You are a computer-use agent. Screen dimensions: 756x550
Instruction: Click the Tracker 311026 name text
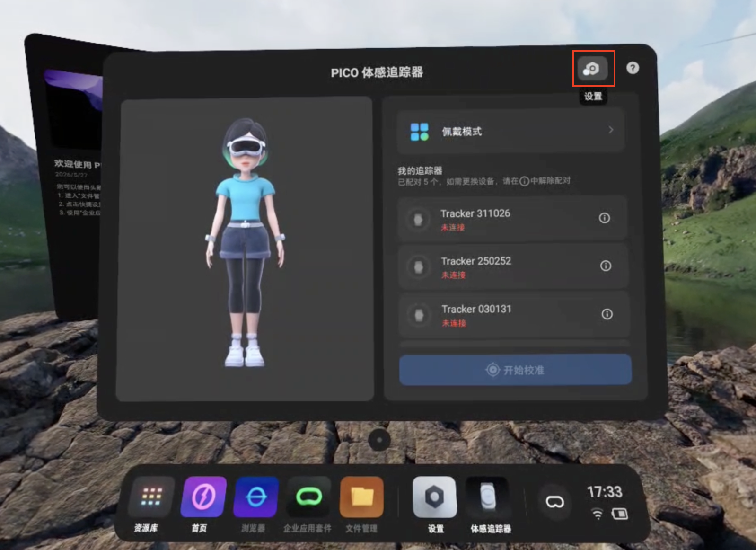[475, 213]
